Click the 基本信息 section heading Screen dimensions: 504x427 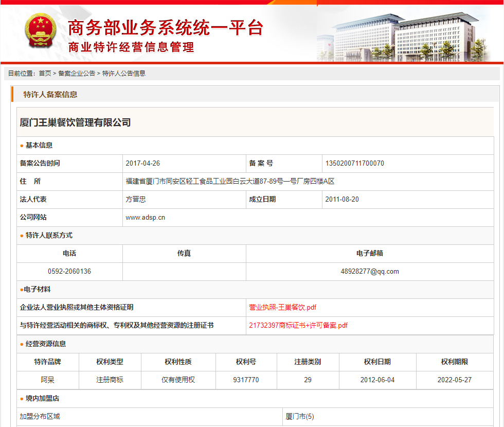click(39, 145)
